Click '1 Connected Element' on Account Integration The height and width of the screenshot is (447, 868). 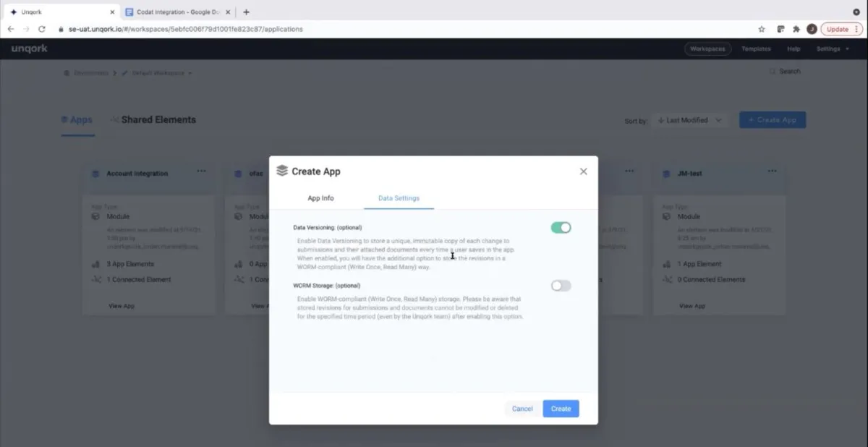(139, 279)
